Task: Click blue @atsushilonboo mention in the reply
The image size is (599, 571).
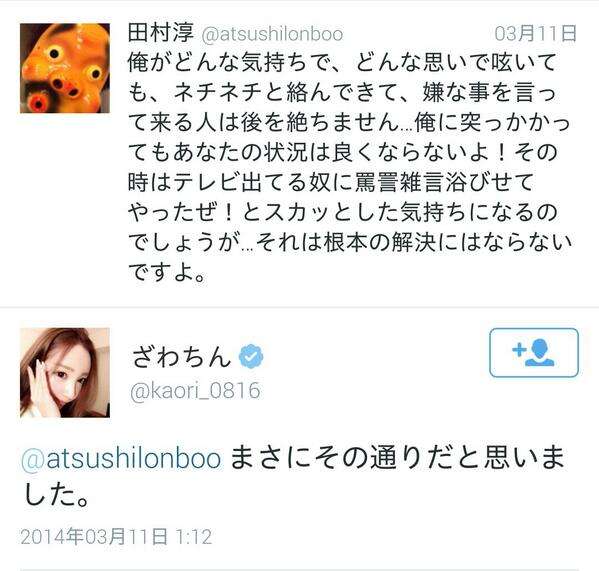Action: click(x=121, y=458)
